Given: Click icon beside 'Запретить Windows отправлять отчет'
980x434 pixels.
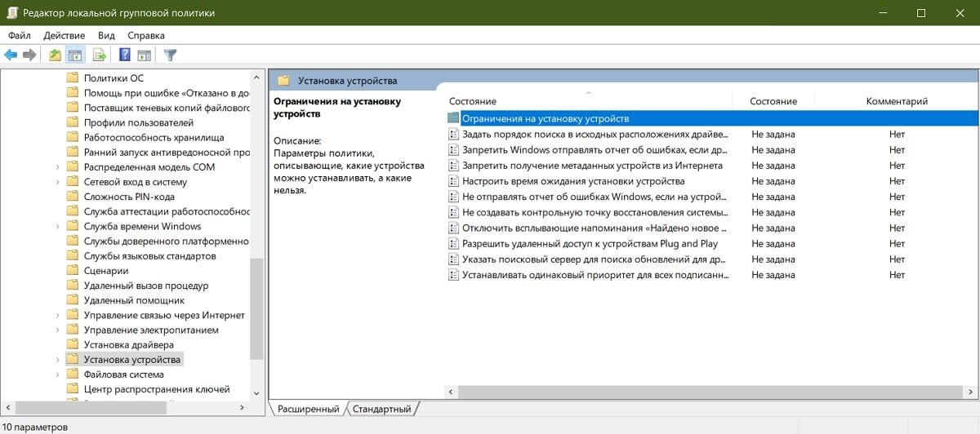Looking at the screenshot, I should tap(453, 149).
